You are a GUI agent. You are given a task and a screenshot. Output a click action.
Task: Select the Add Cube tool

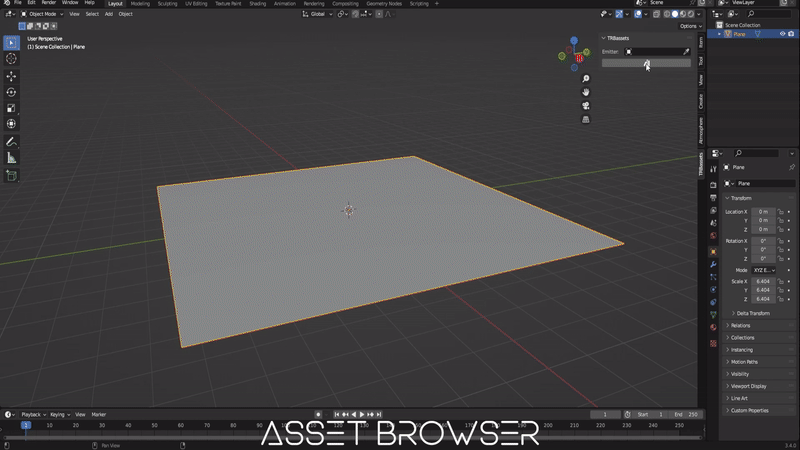point(11,176)
